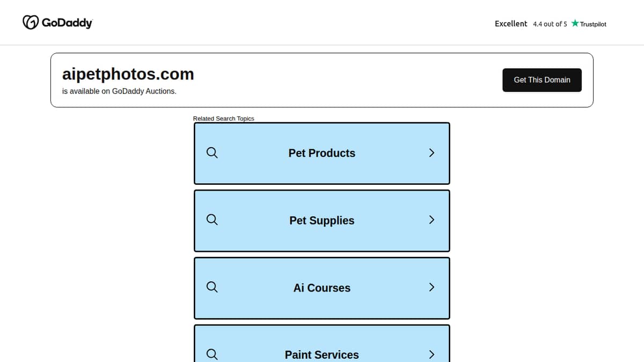Click the Get This Domain button
Viewport: 644px width, 362px height.
click(542, 80)
